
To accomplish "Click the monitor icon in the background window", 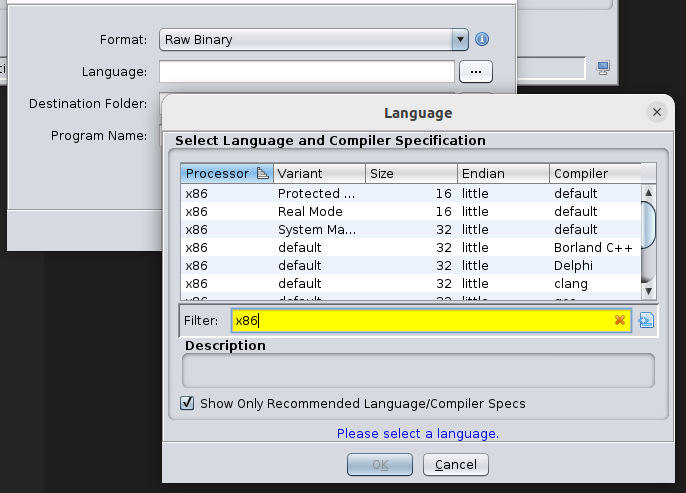I will click(x=603, y=67).
